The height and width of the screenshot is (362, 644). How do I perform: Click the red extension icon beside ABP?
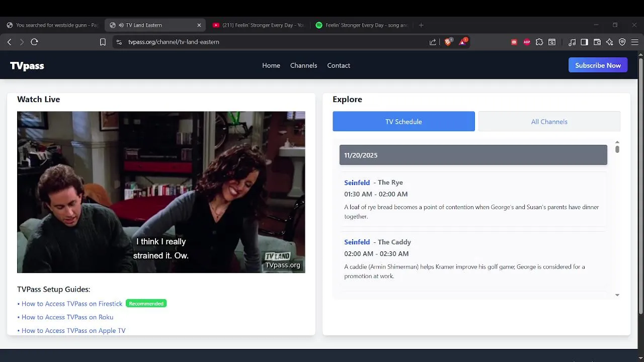pos(514,42)
